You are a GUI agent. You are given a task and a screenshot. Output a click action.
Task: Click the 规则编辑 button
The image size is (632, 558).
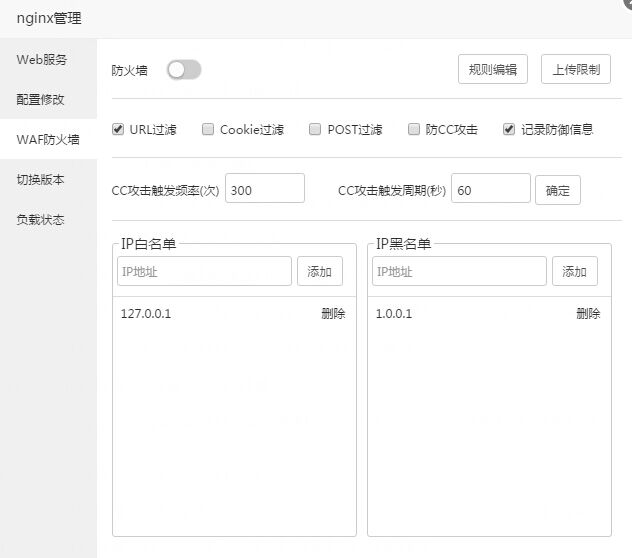(492, 69)
